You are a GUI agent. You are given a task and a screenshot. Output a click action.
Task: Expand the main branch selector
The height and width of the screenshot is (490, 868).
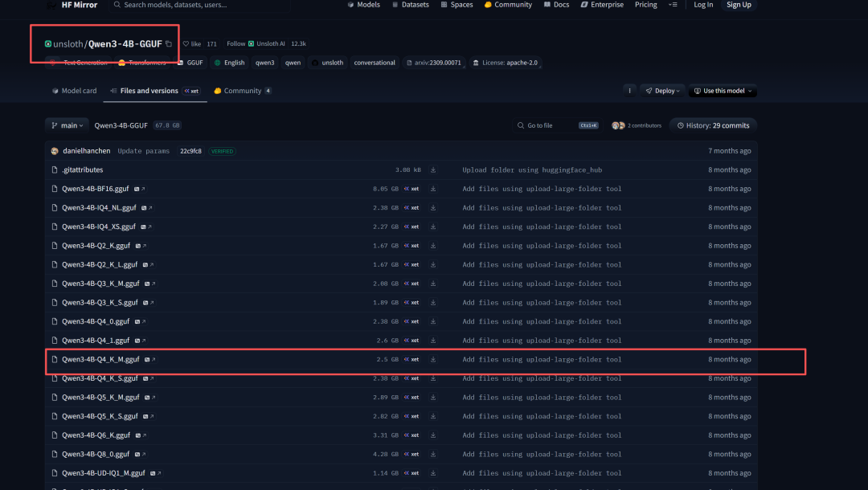point(67,125)
